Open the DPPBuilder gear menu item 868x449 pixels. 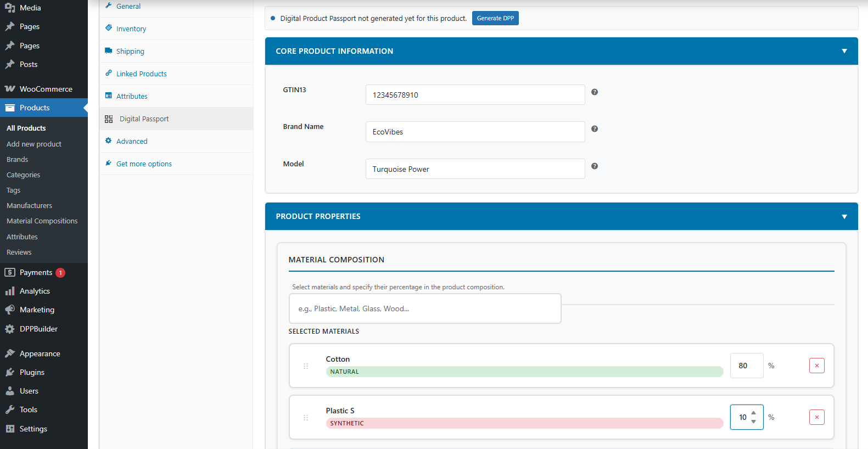pos(38,329)
